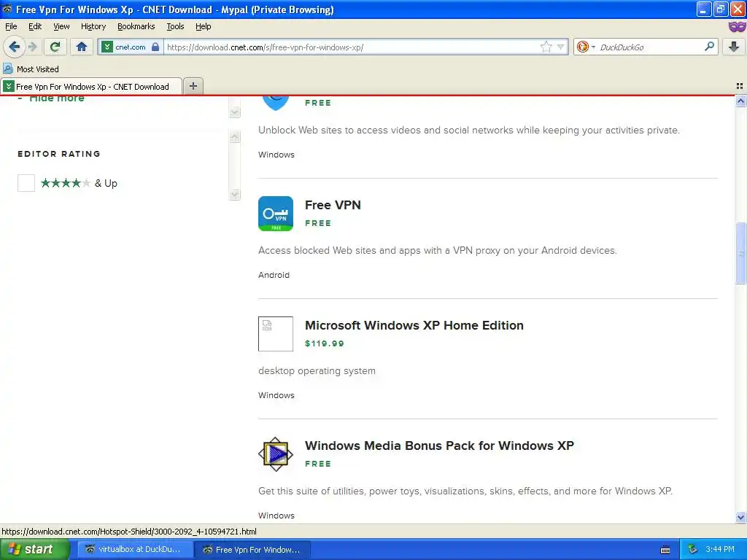
Task: Open the File menu
Action: click(x=11, y=27)
